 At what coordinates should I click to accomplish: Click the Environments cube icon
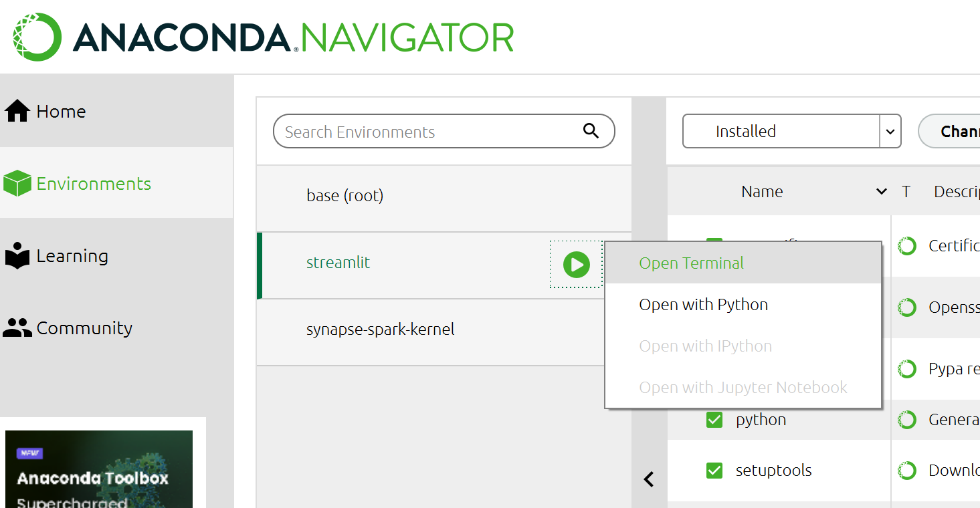click(x=17, y=183)
